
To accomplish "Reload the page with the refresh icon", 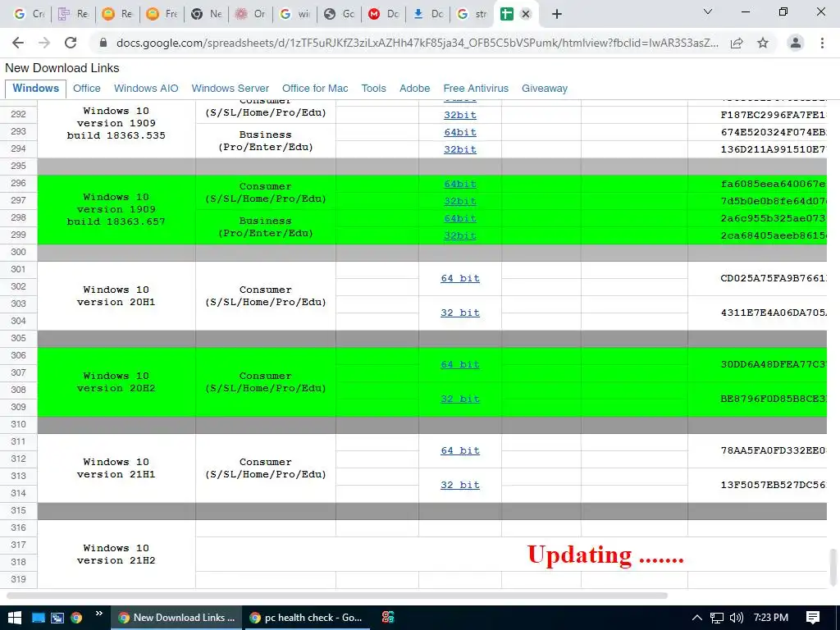I will point(71,43).
